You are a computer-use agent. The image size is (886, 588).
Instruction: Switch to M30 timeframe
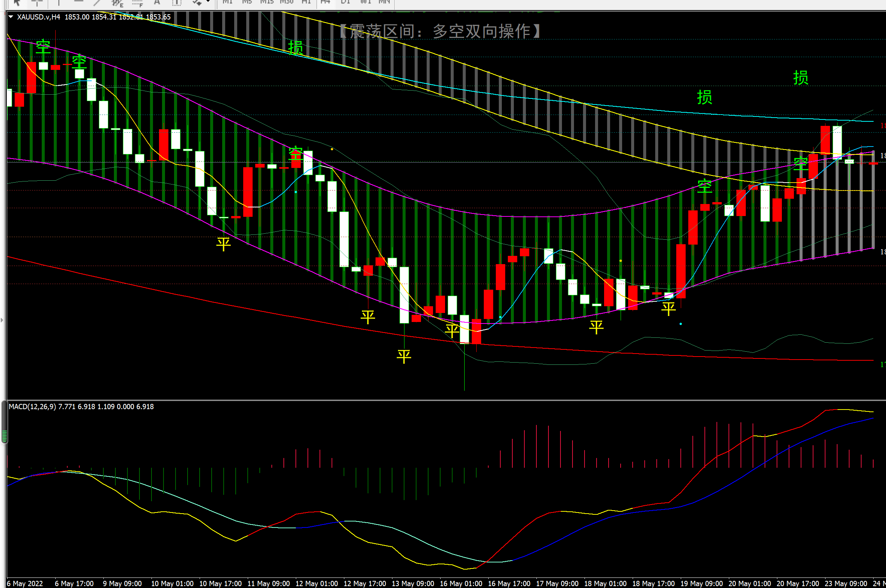point(286,2)
